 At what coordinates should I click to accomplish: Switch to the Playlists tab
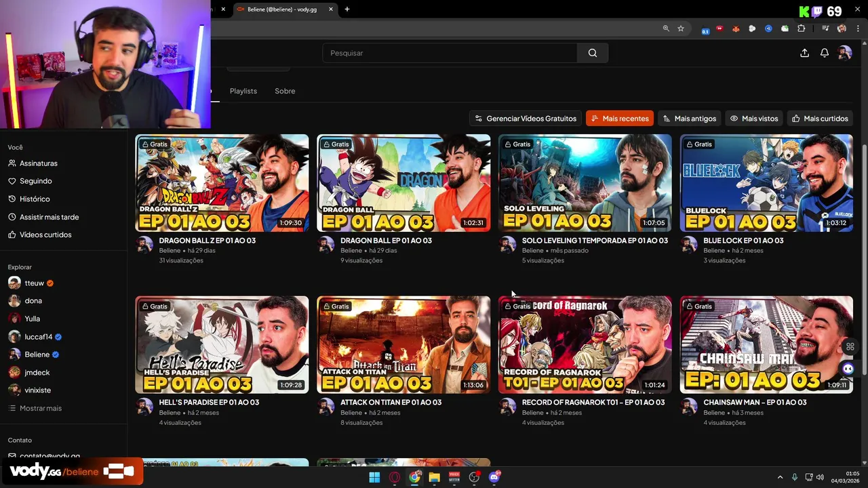[243, 91]
